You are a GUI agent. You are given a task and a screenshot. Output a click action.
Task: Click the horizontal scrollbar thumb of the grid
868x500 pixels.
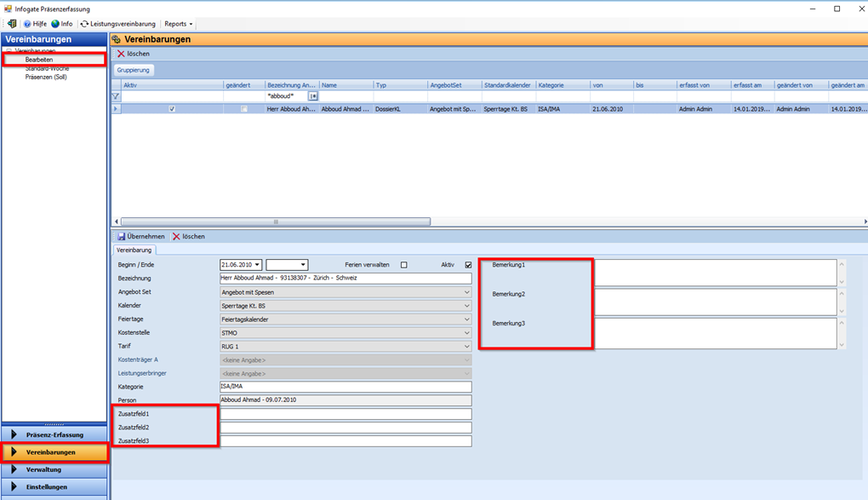click(x=276, y=221)
